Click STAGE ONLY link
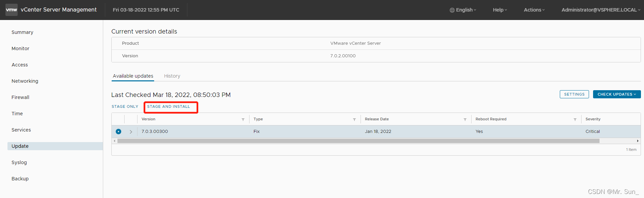Image resolution: width=644 pixels, height=198 pixels. [125, 106]
